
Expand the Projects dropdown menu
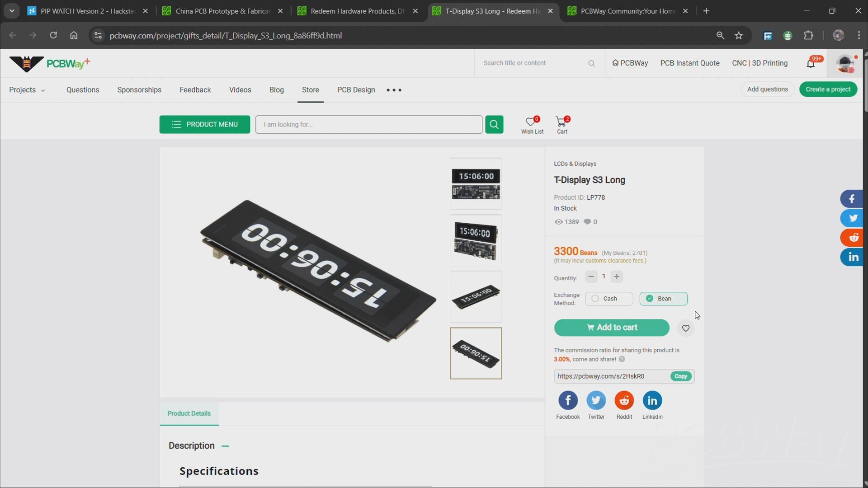pyautogui.click(x=27, y=90)
